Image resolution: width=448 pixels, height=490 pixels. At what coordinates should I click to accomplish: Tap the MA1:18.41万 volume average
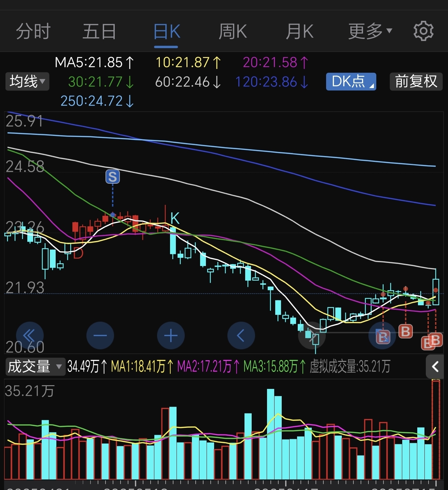pyautogui.click(x=142, y=367)
